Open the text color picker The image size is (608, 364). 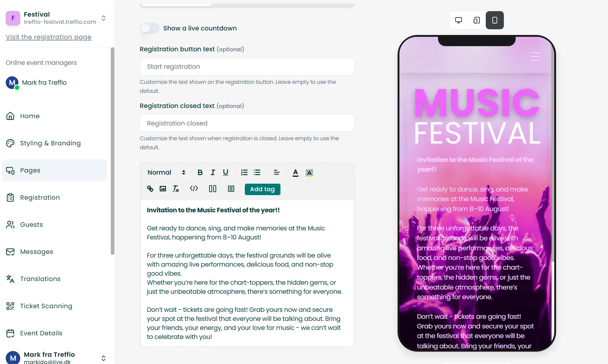click(296, 173)
